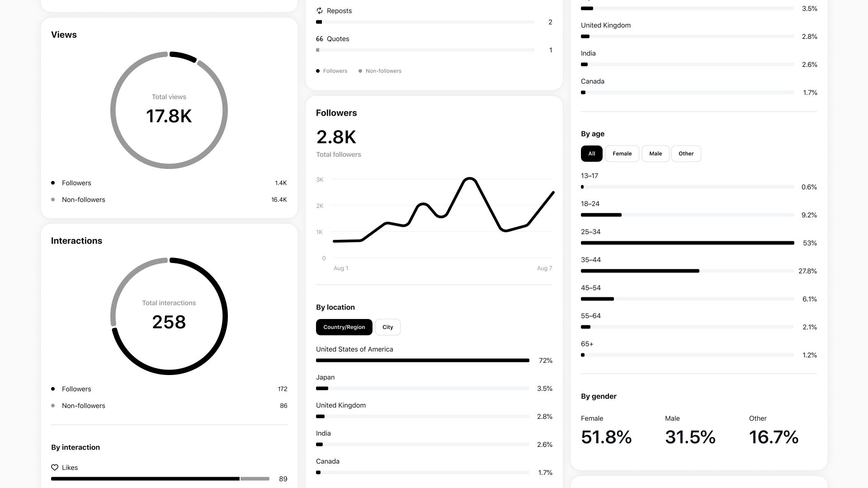Click the Likes heart icon
Viewport: 868px width, 488px height.
[x=54, y=467]
